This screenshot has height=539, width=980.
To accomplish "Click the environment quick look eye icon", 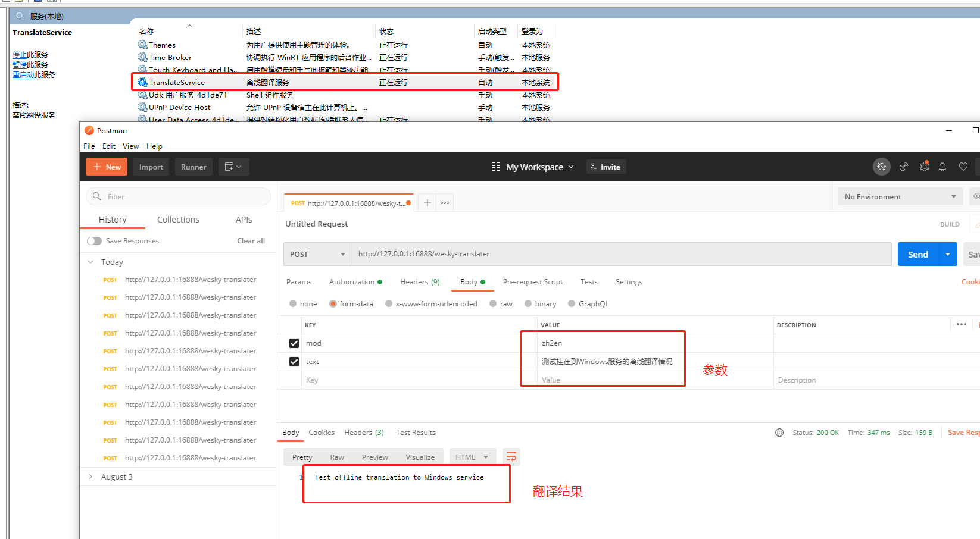I will 976,196.
